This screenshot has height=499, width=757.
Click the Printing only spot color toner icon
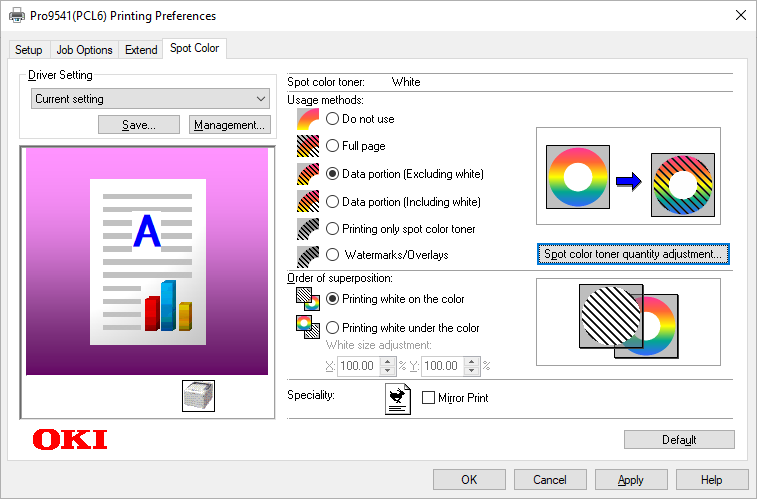(x=308, y=229)
